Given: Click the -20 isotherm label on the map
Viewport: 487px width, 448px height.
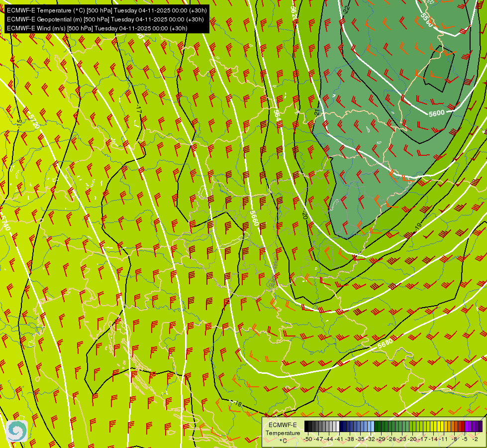Looking at the screenshot, I should click(x=305, y=215).
